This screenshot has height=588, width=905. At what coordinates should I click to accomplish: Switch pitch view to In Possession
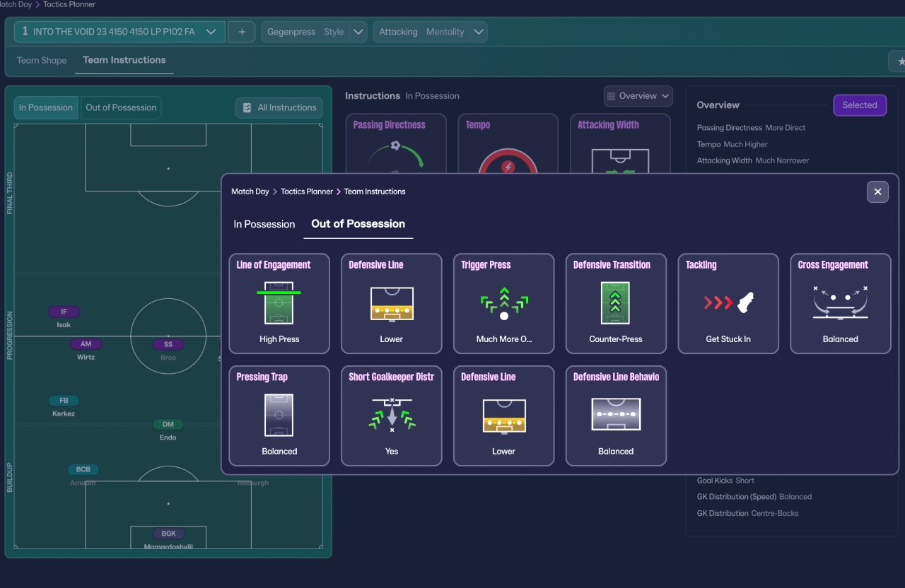pyautogui.click(x=46, y=107)
